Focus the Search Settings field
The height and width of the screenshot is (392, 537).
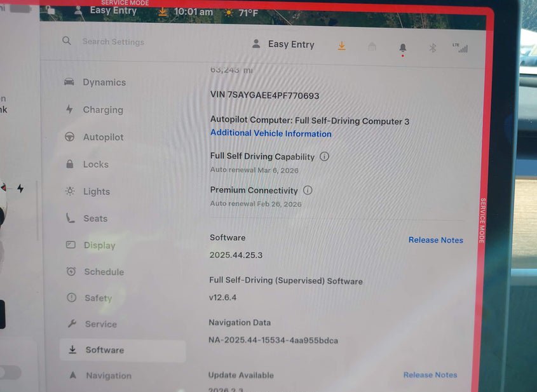pos(113,42)
